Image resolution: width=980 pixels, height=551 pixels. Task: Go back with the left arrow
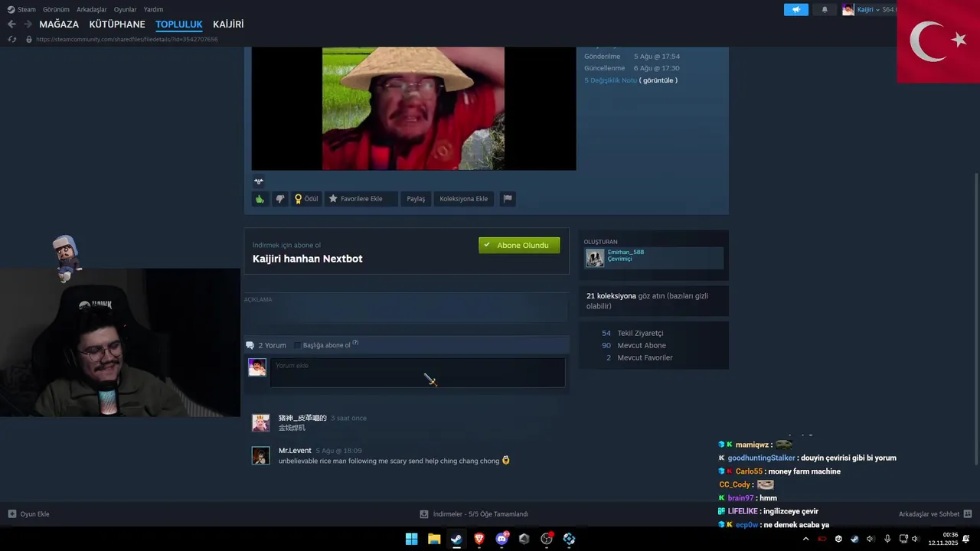click(11, 24)
